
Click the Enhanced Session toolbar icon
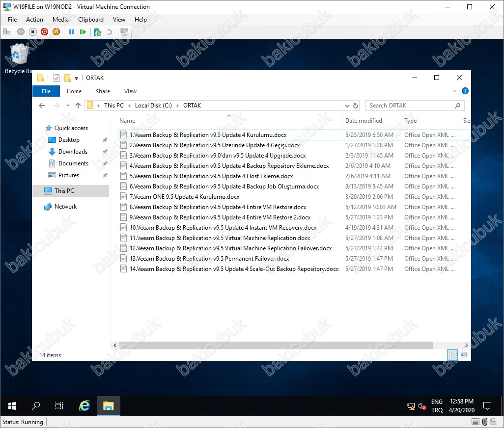coord(124,32)
